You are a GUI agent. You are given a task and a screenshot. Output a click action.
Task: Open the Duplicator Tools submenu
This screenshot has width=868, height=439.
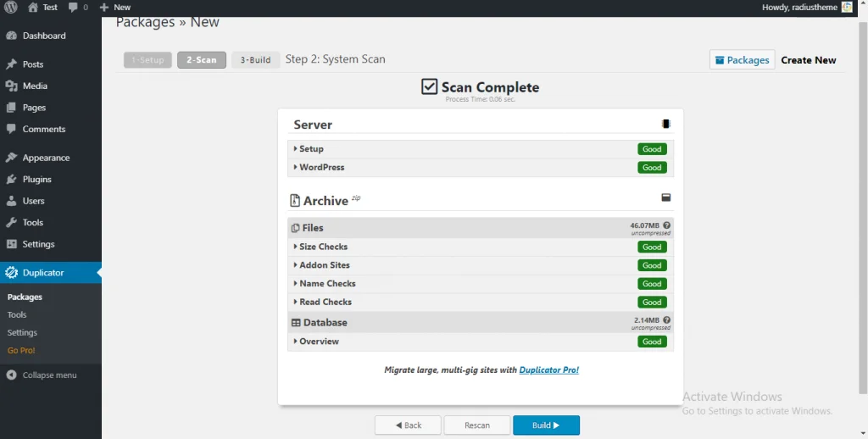click(17, 315)
